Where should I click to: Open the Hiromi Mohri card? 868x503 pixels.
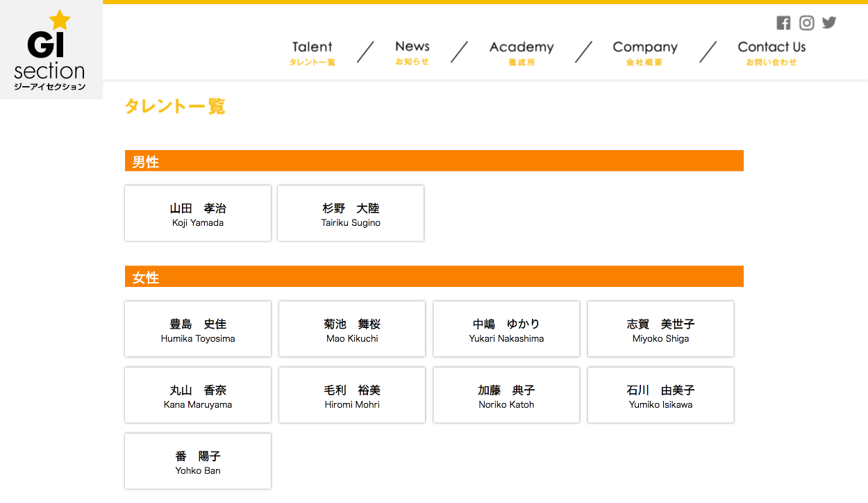point(352,395)
